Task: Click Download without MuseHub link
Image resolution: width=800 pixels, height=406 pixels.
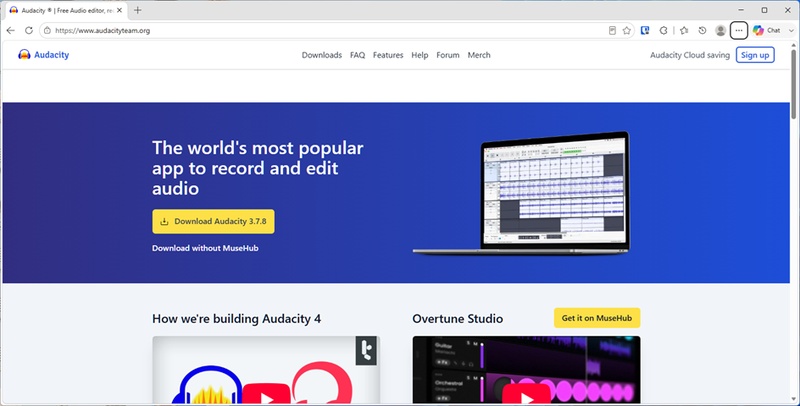Action: [x=205, y=248]
